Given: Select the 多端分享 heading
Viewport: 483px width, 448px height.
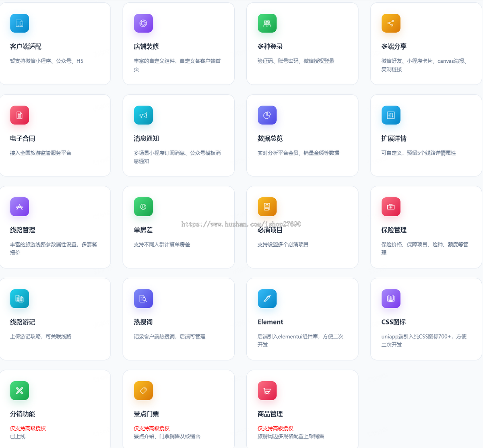Looking at the screenshot, I should click(x=394, y=47).
